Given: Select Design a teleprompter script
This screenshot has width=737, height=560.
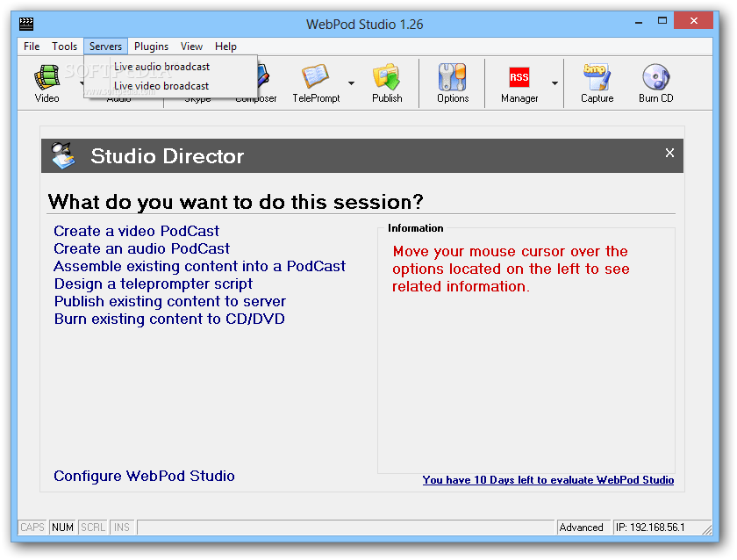Looking at the screenshot, I should click(154, 284).
